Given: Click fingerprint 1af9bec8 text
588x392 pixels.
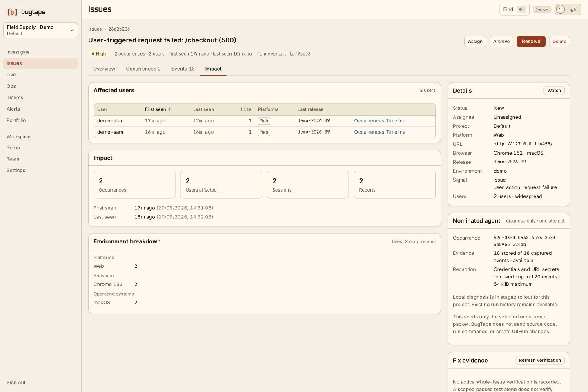Looking at the screenshot, I should [284, 54].
